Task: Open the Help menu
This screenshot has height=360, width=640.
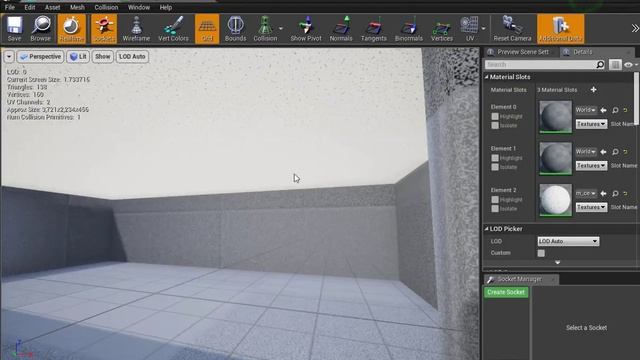Action: [166, 7]
